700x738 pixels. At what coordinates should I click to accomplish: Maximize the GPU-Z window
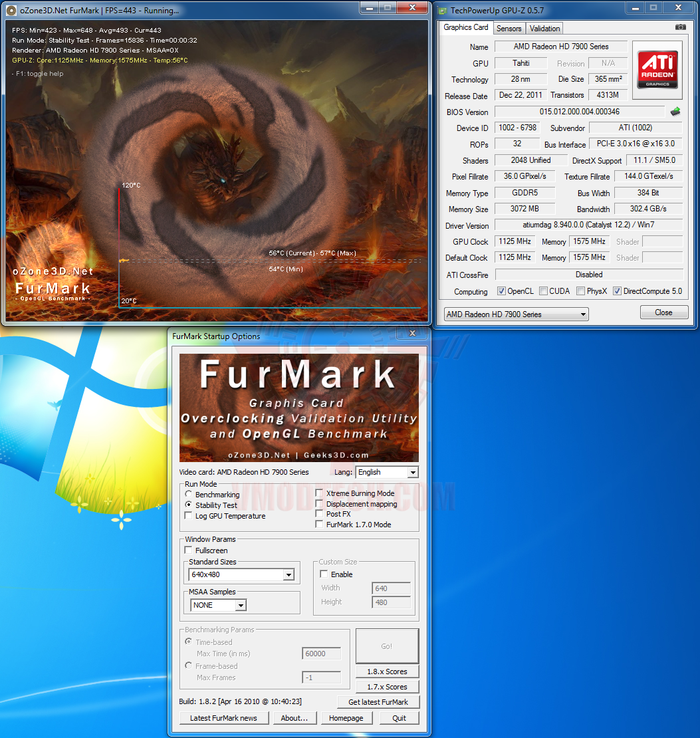click(x=653, y=7)
